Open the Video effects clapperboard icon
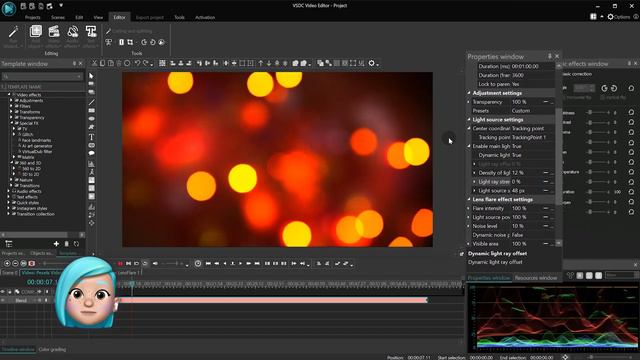The image size is (640, 360). click(54, 31)
